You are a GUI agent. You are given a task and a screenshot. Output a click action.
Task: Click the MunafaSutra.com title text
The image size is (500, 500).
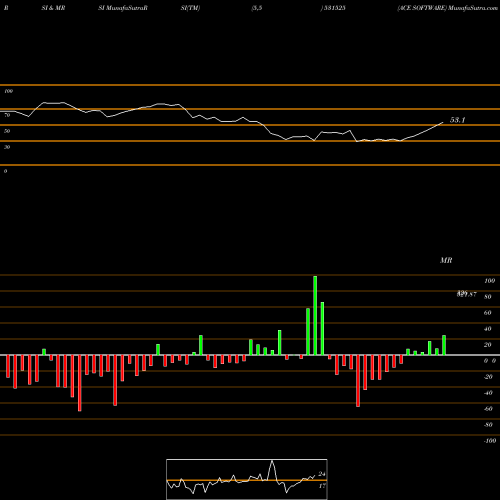point(473,8)
